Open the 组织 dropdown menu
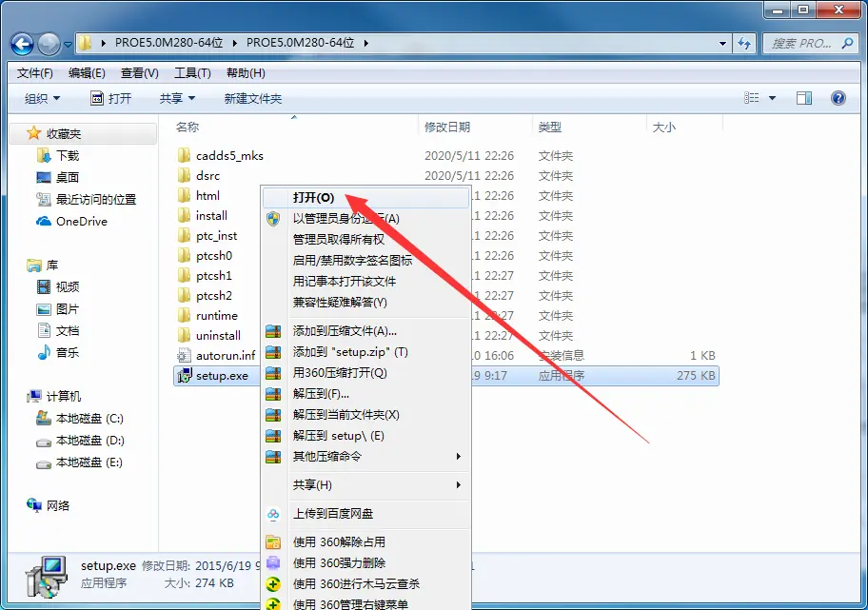 point(42,98)
